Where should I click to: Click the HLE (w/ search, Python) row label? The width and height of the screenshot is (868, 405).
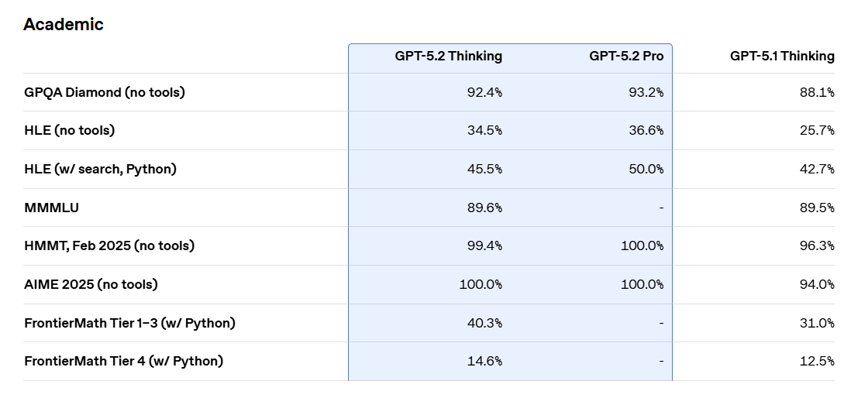(x=100, y=169)
